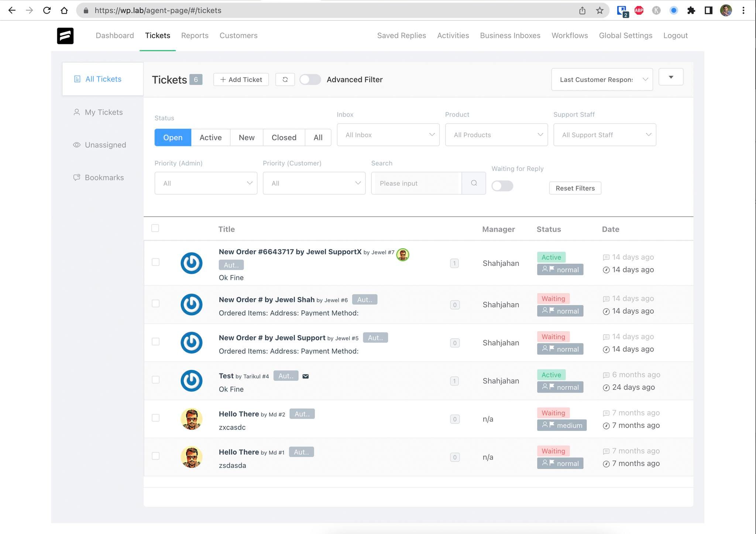Open the All Support Staff dropdown
The image size is (756, 534).
604,134
